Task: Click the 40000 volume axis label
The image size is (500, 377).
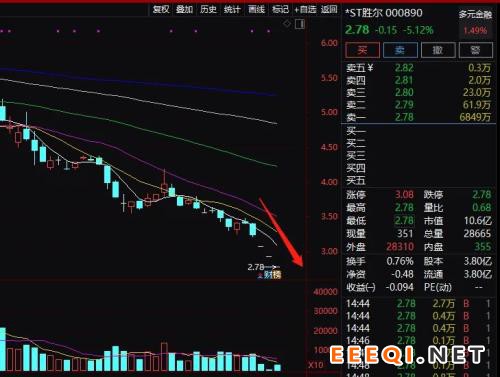Action: (x=325, y=292)
